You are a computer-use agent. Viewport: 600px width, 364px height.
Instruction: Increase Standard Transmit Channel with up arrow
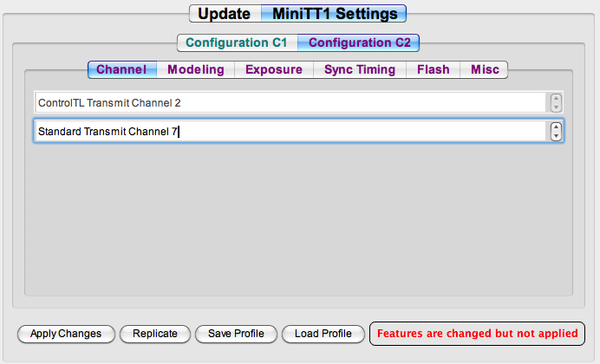pos(556,127)
